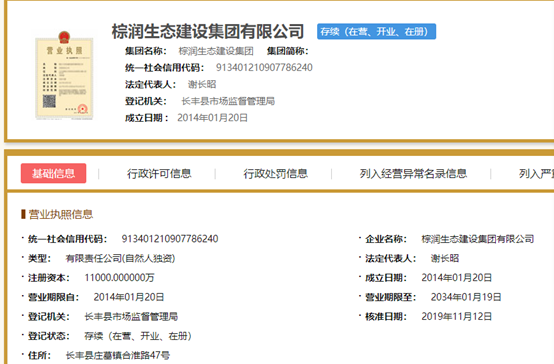Switch to the 行政许可信息 tab
The height and width of the screenshot is (364, 554).
tap(159, 174)
